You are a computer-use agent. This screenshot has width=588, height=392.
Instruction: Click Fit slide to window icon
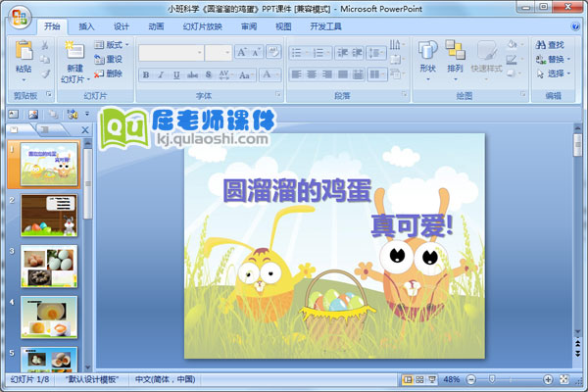[x=564, y=379]
